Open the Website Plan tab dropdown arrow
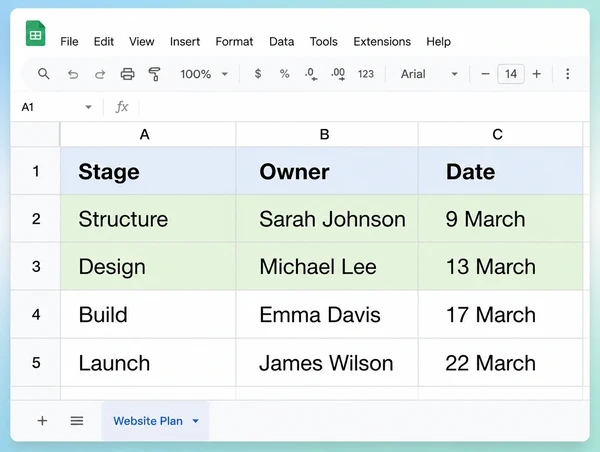600x452 pixels. [x=196, y=421]
